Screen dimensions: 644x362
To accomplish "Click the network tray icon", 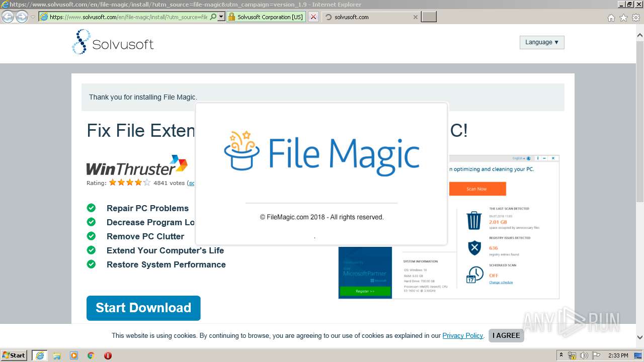I will point(572,355).
